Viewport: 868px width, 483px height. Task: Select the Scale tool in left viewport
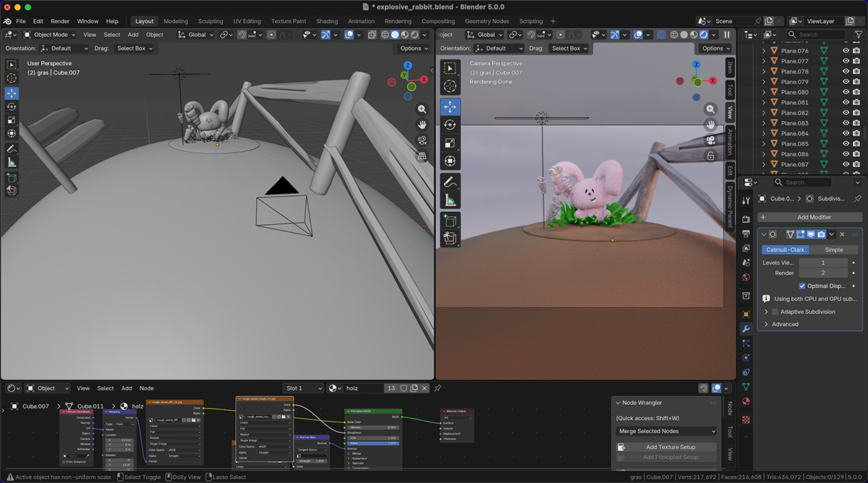(12, 120)
